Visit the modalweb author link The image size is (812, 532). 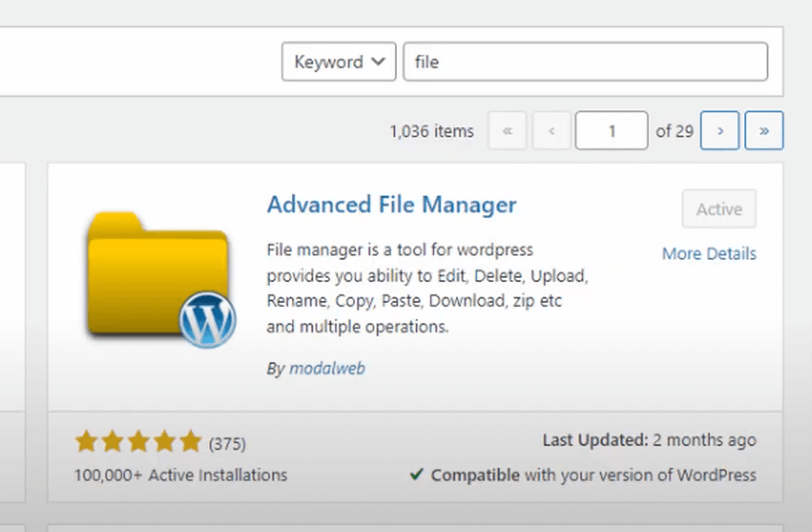point(326,369)
